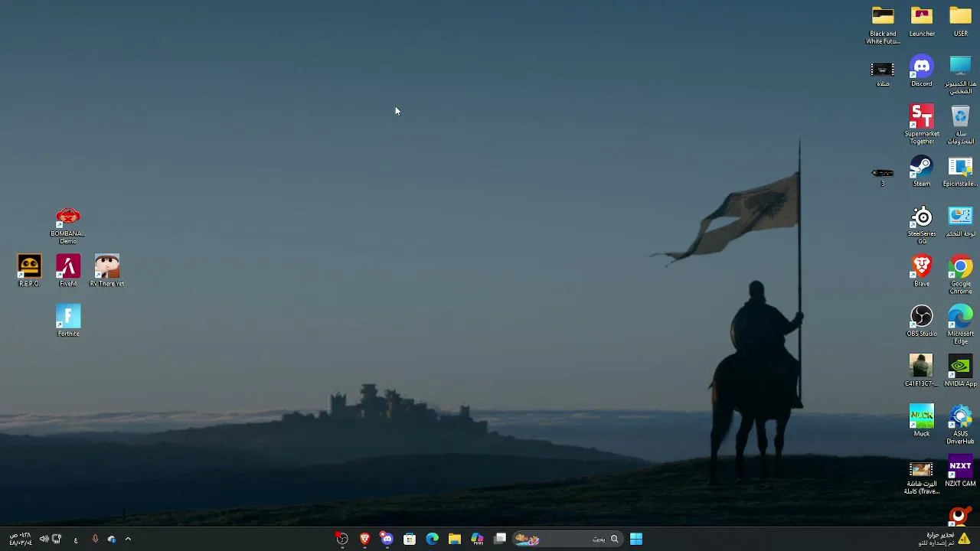The image size is (980, 551).
Task: Select the Muck game shortcut
Action: pos(922,421)
